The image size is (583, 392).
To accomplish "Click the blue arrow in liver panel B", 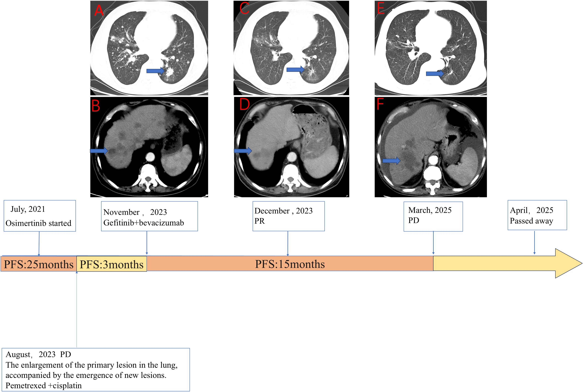I will pyautogui.click(x=98, y=151).
